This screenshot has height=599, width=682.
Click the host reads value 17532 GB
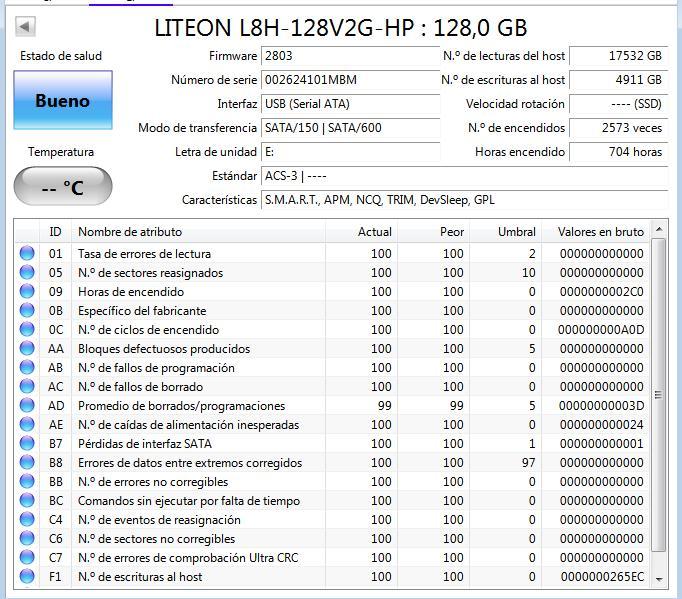[618, 56]
